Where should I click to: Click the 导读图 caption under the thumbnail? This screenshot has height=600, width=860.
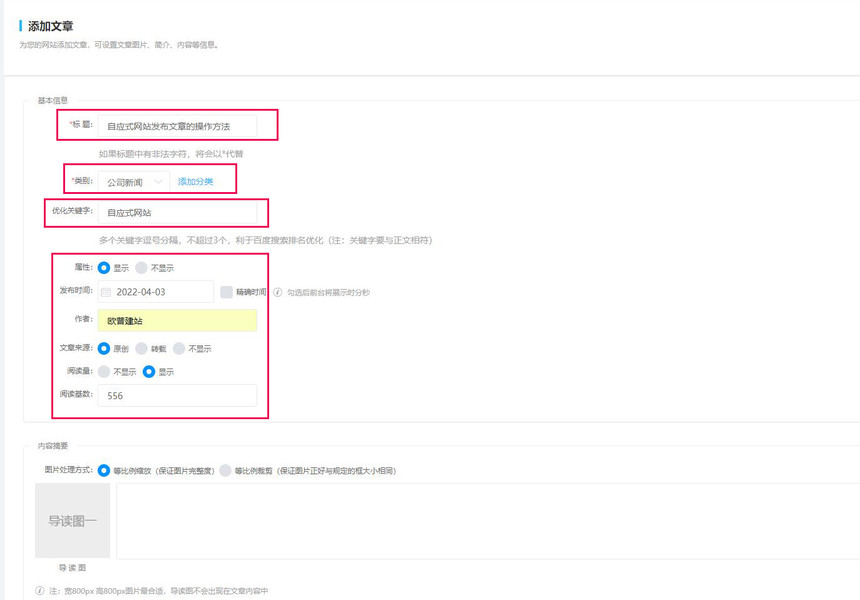(72, 568)
